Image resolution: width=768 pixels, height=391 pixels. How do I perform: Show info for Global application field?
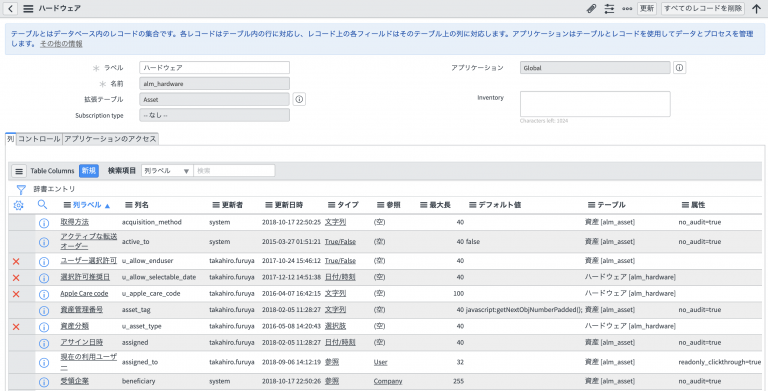pos(679,68)
